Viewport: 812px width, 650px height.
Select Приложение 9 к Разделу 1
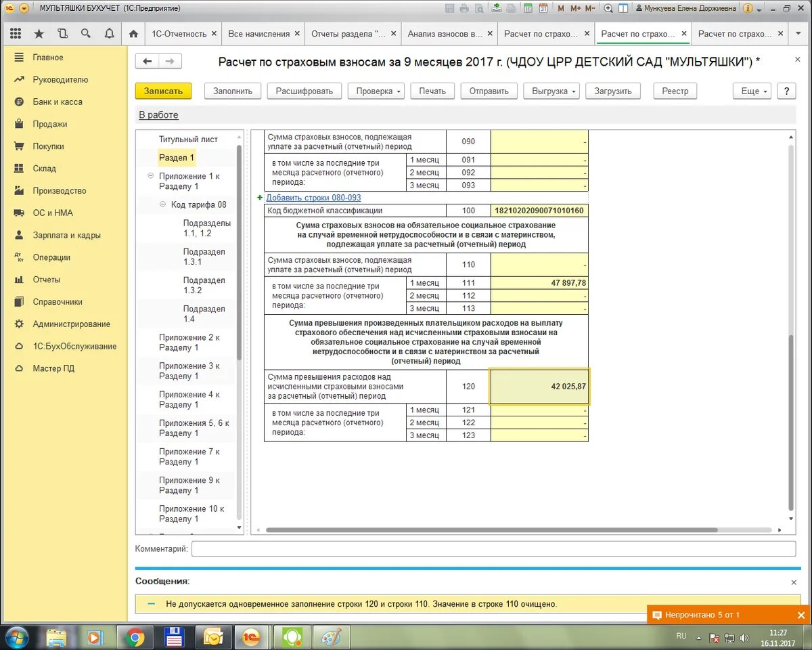[x=189, y=485]
